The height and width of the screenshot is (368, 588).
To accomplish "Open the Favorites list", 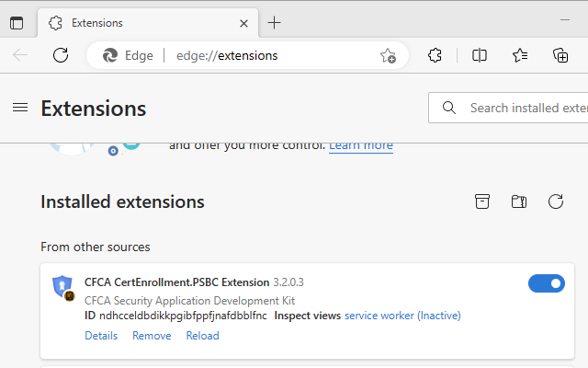I will (520, 55).
